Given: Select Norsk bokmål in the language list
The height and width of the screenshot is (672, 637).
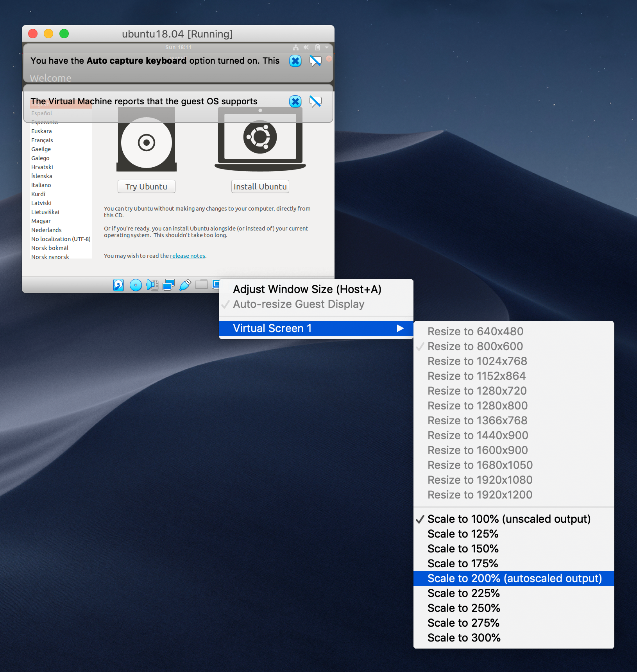Looking at the screenshot, I should (61, 248).
